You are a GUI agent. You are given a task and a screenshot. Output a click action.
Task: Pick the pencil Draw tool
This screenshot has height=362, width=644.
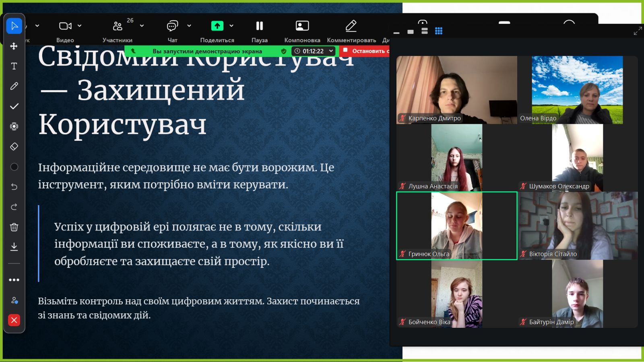[x=14, y=86]
